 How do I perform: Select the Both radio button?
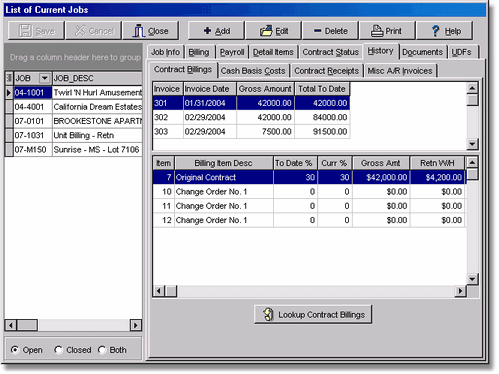coord(102,350)
